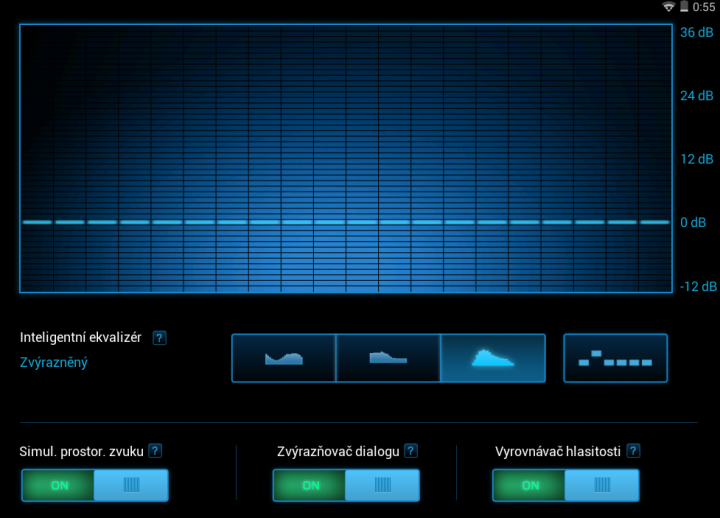Click the -12 dB scale label

click(x=696, y=286)
